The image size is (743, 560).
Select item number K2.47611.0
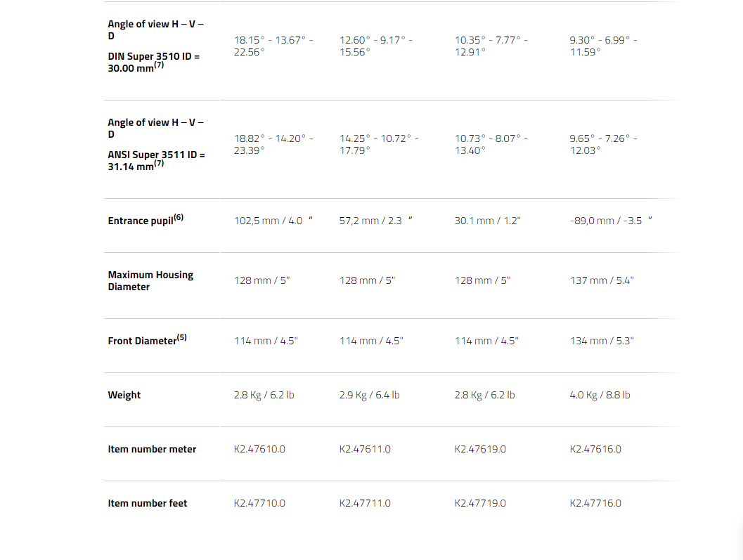point(365,449)
